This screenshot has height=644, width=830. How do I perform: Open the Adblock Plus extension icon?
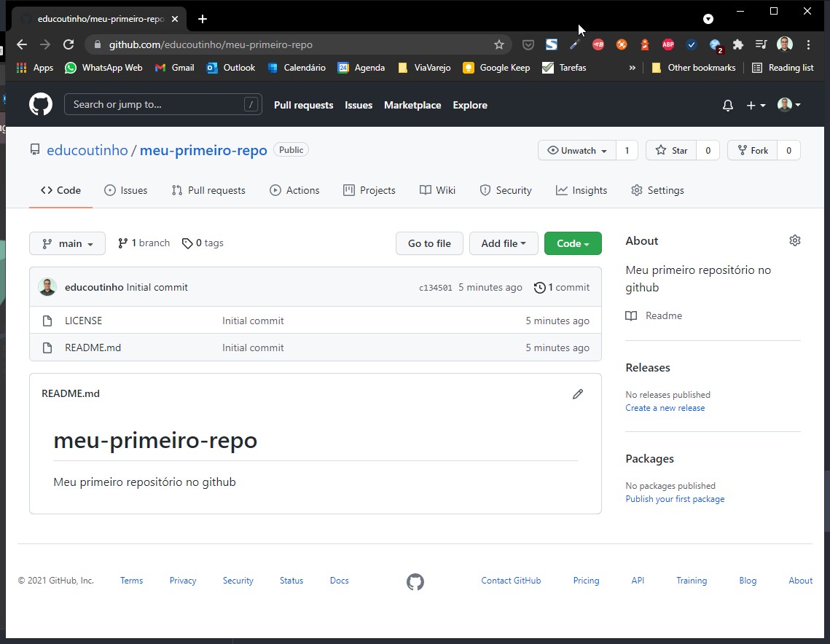tap(668, 44)
